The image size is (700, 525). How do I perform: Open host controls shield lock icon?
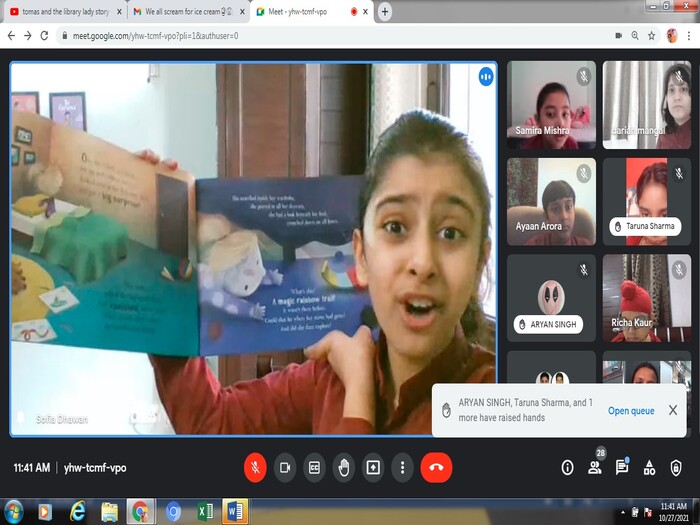click(676, 467)
